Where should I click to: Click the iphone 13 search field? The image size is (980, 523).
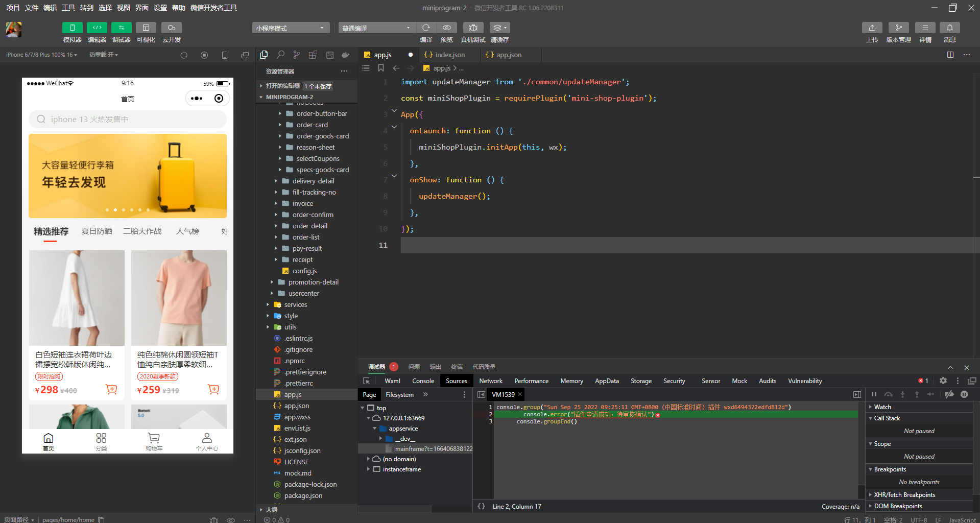128,120
